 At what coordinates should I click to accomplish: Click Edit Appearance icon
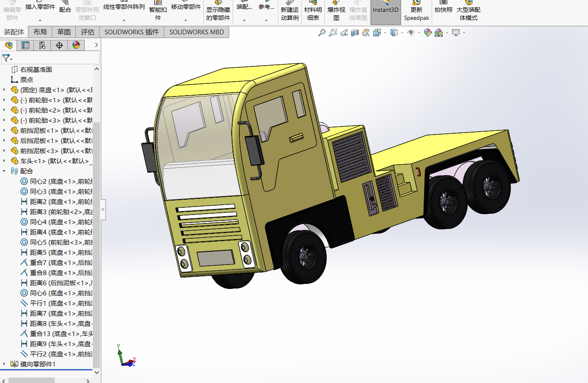[x=428, y=33]
